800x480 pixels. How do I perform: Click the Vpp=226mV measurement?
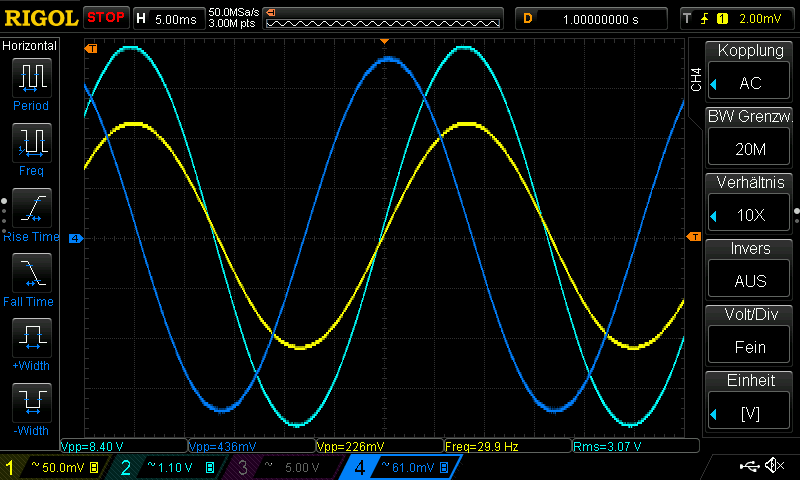(380, 446)
